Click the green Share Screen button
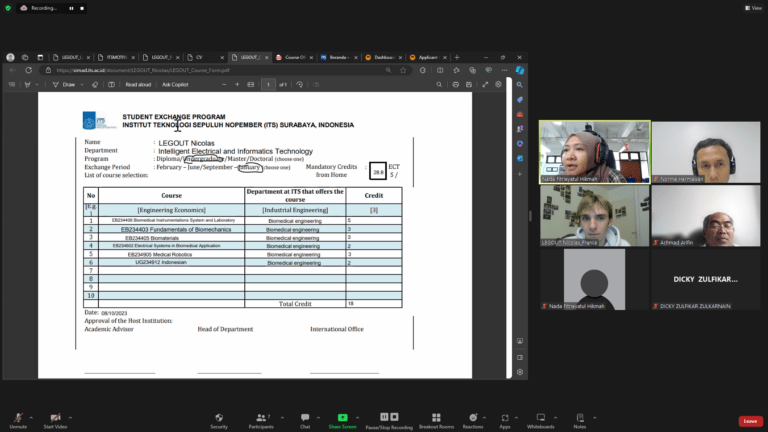Screen dimensions: 768x432 tap(342, 417)
